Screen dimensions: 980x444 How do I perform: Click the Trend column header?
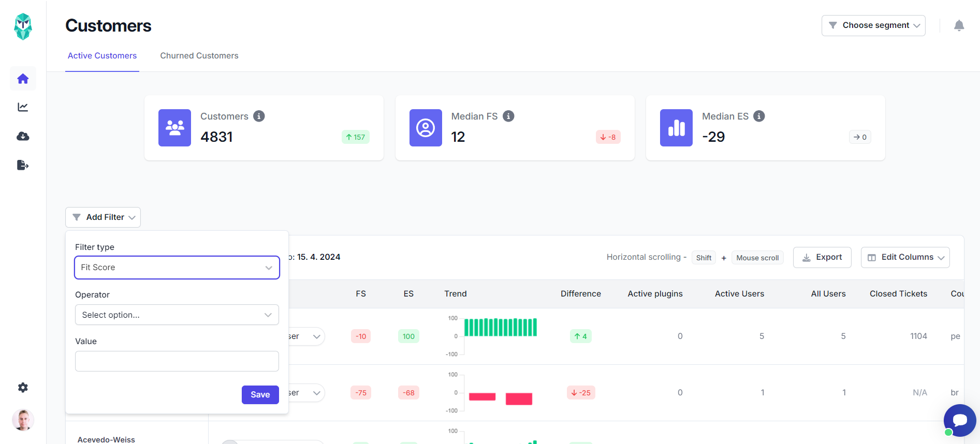(456, 294)
